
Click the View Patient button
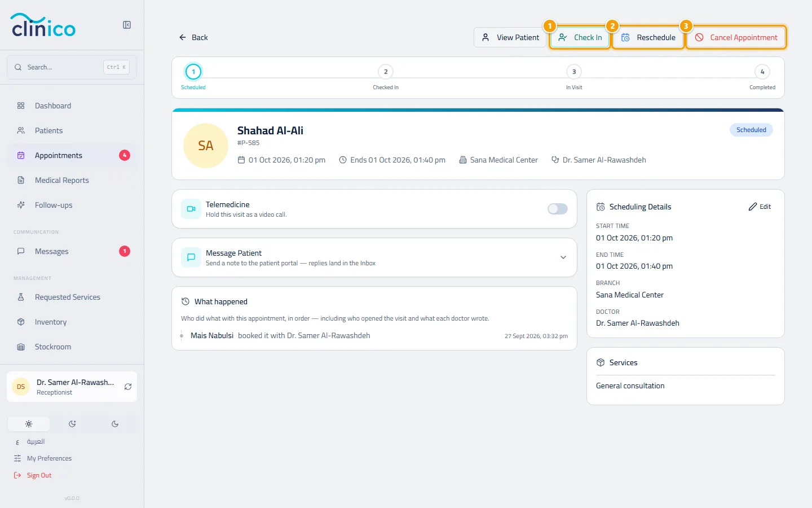tap(510, 37)
